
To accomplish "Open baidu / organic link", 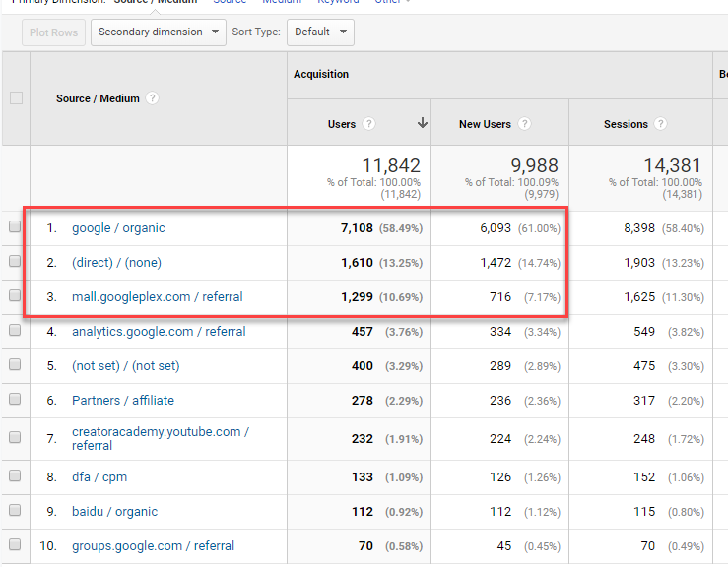I will (114, 511).
